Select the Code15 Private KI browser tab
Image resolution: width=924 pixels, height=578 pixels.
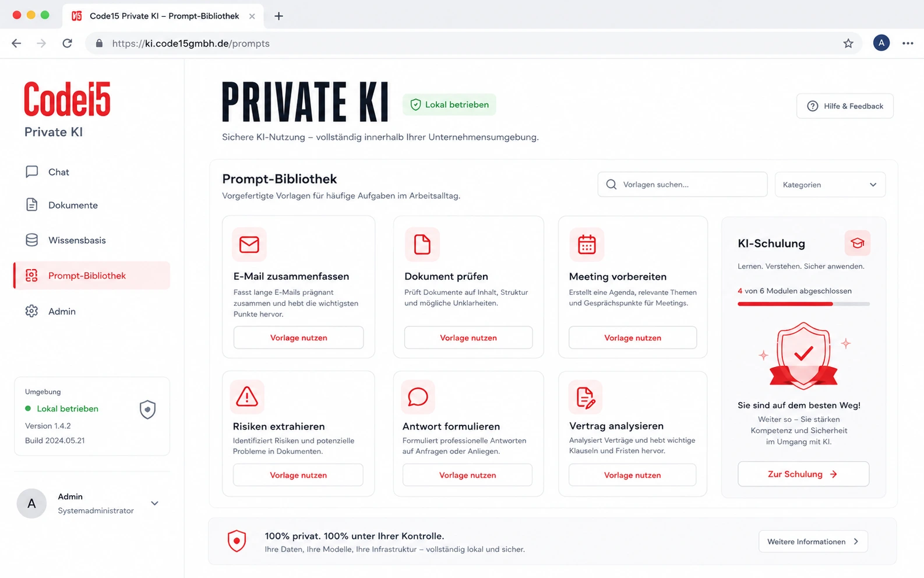point(163,16)
